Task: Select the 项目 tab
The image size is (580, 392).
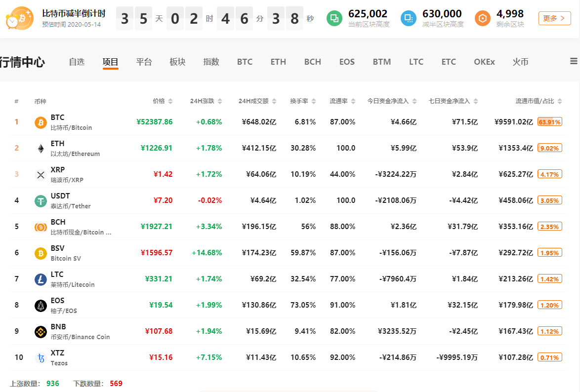Action: click(110, 62)
